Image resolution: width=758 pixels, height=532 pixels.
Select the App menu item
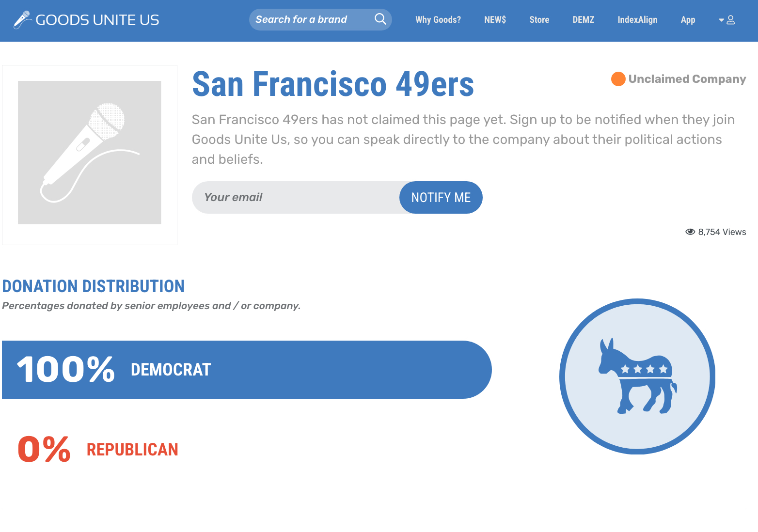point(688,20)
